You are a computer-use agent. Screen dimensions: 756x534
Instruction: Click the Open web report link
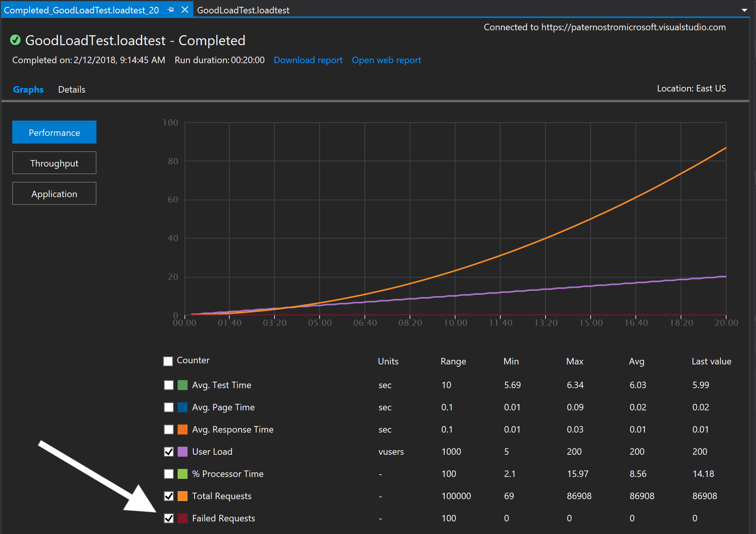click(386, 60)
